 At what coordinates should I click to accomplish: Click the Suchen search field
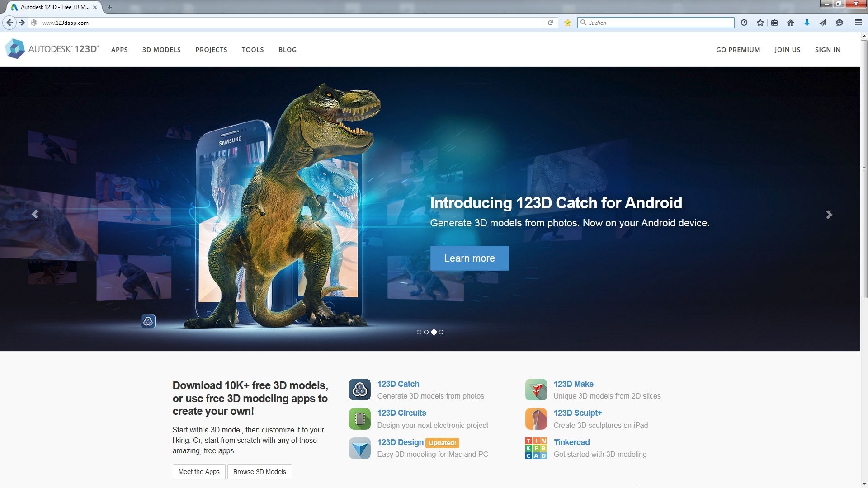656,23
